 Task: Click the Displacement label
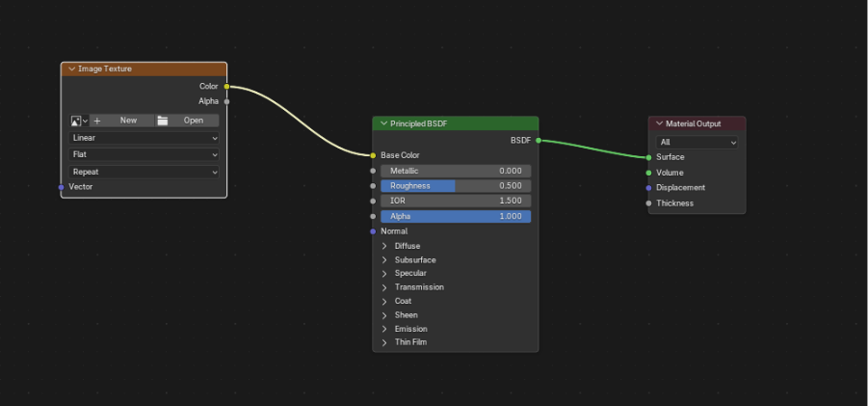[681, 188]
